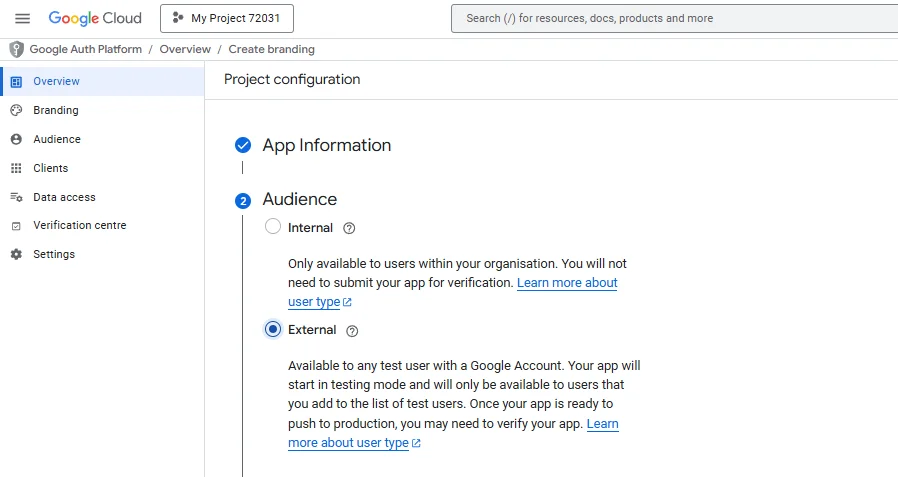Viewport: 898px width, 477px height.
Task: Click the Settings gear icon
Action: pos(16,254)
